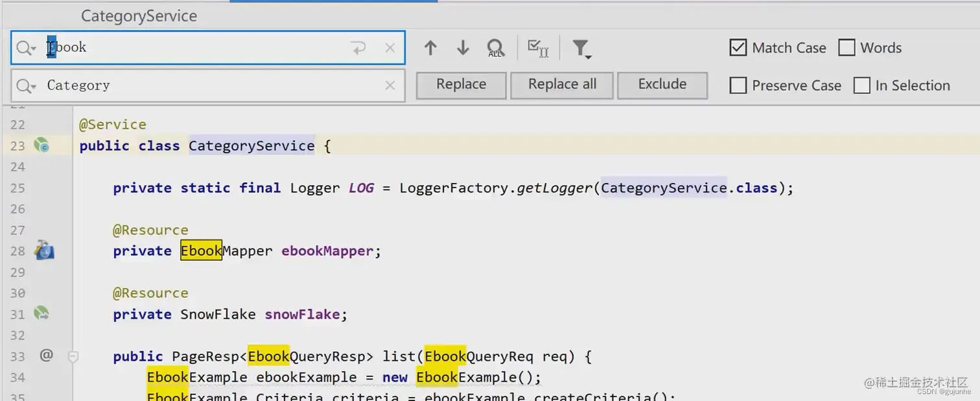Image resolution: width=980 pixels, height=401 pixels.
Task: Click PageResp return type on line 33
Action: coord(205,356)
